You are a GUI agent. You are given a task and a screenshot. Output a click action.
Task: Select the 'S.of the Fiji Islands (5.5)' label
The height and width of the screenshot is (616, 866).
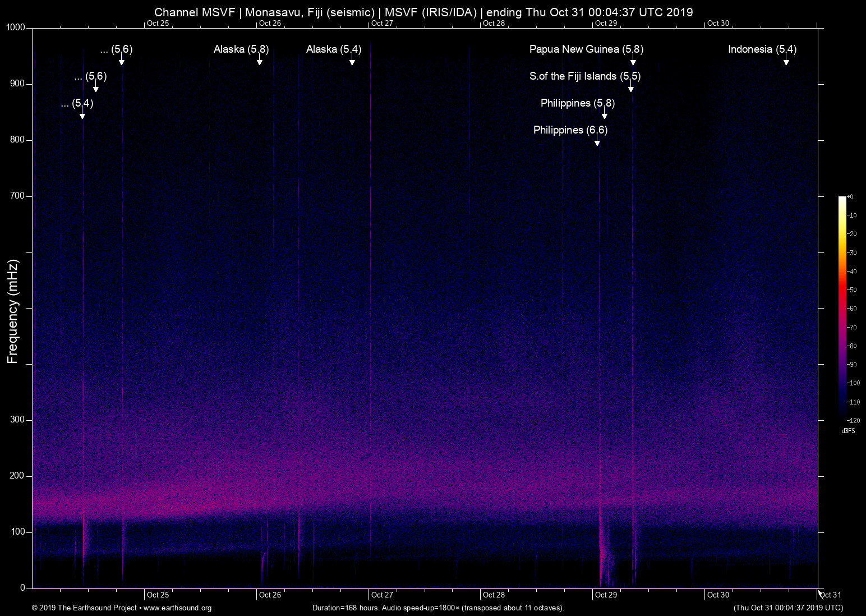point(585,76)
